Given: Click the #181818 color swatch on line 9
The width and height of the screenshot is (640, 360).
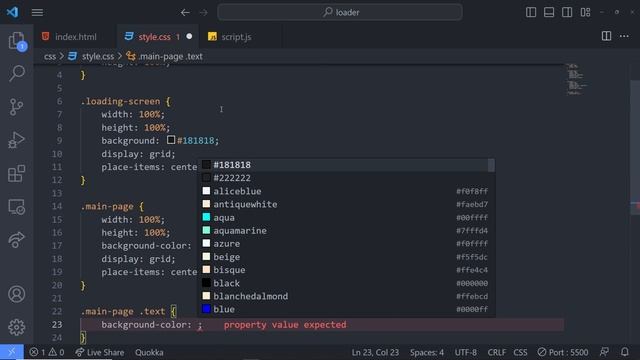Looking at the screenshot, I should pos(171,140).
